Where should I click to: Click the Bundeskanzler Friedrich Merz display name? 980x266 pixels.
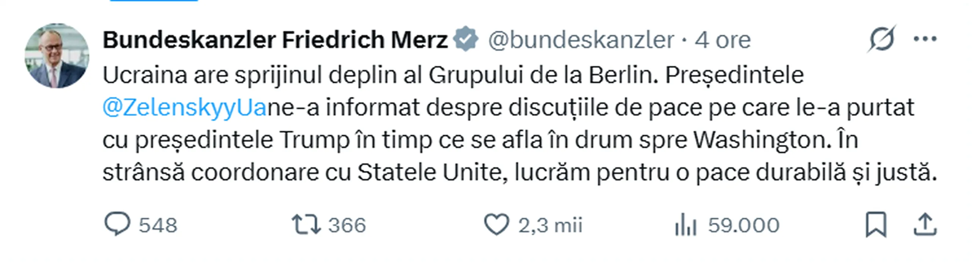coord(275,40)
